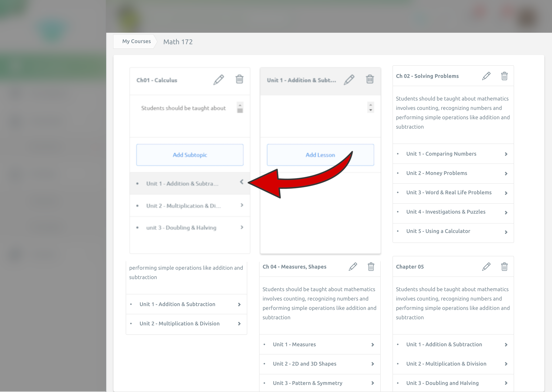Click pencil icon for Unit 1 subtopic panel
The height and width of the screenshot is (392, 552).
pyautogui.click(x=349, y=80)
